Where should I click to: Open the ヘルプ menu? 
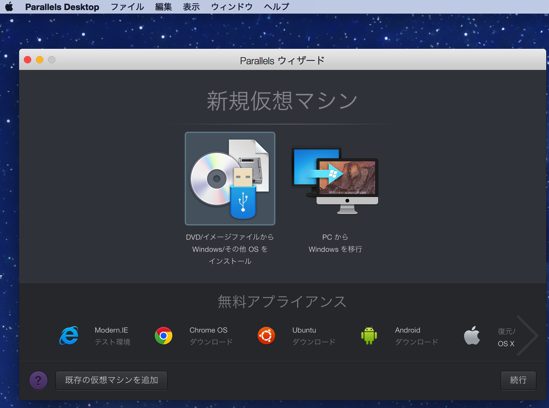click(277, 7)
